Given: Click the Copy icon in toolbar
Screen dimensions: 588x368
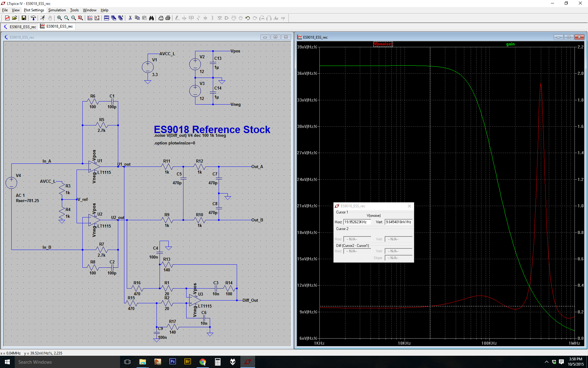Looking at the screenshot, I should (x=137, y=18).
